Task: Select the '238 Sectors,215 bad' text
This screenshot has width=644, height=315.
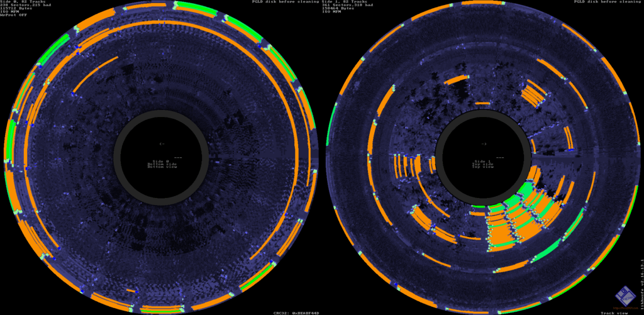Action: [x=25, y=5]
